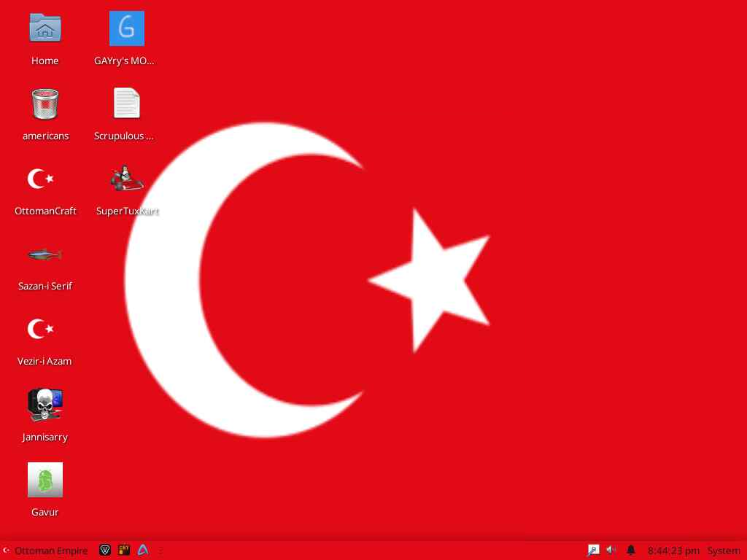Mute sound via the volume tray icon

[x=611, y=551]
